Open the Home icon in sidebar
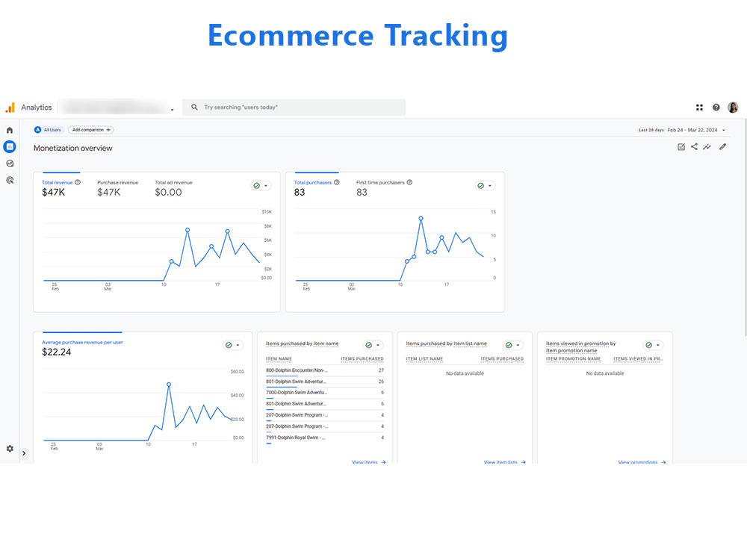This screenshot has width=747, height=560. pos(10,130)
